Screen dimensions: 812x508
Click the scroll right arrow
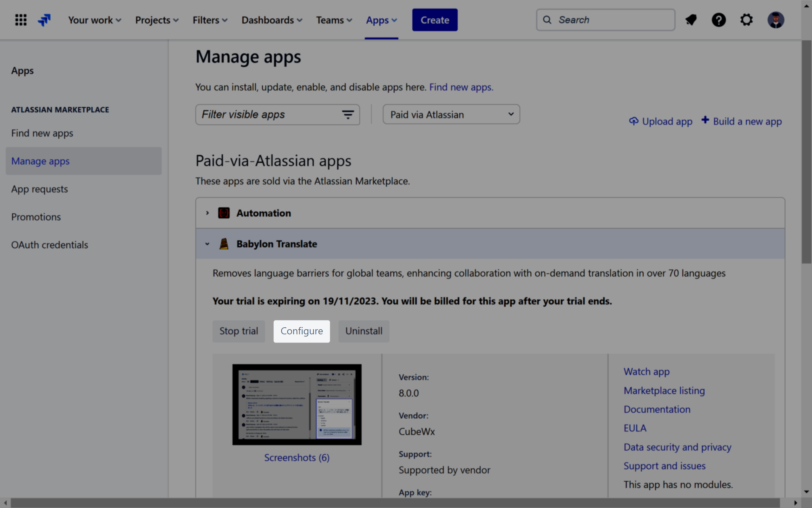click(796, 503)
